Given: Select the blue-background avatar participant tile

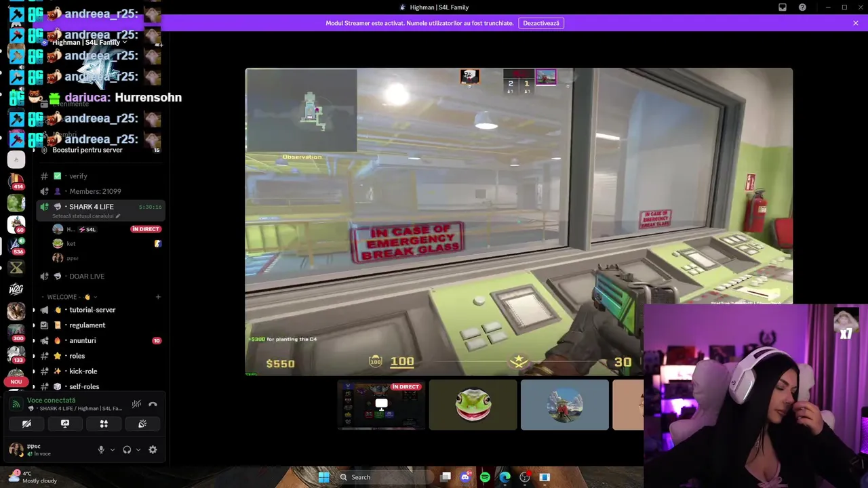Looking at the screenshot, I should 565,405.
